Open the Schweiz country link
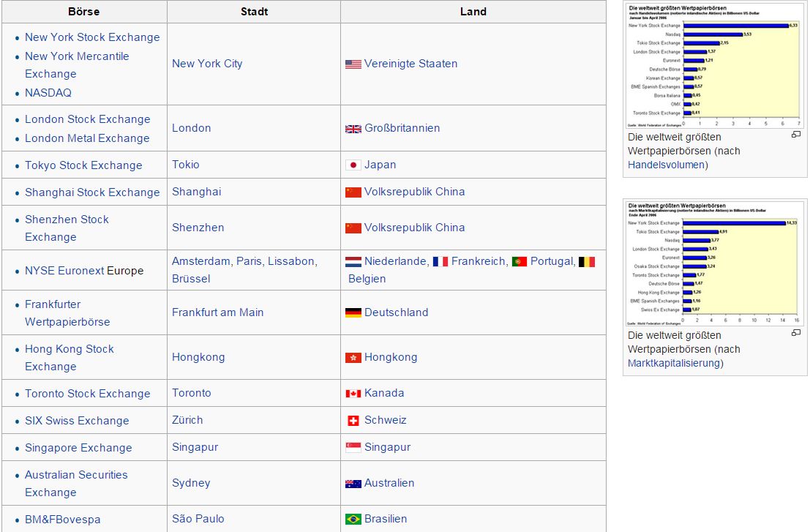810x532 pixels. point(386,420)
